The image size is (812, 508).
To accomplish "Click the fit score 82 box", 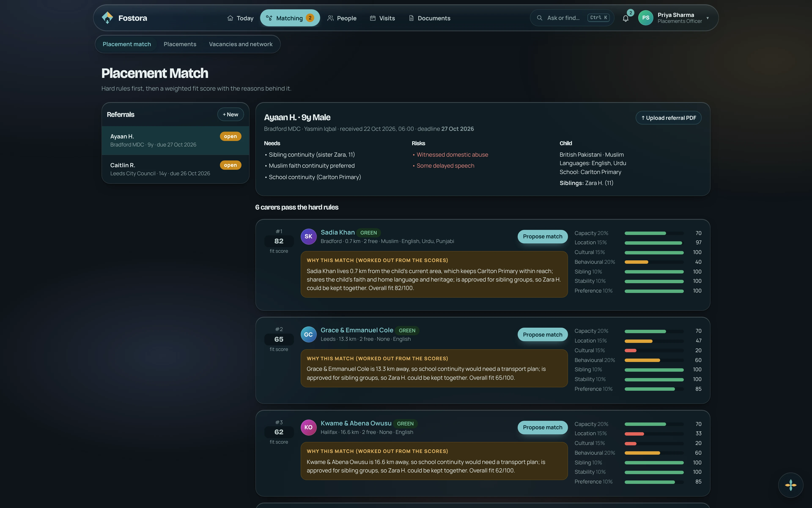I will 279,241.
